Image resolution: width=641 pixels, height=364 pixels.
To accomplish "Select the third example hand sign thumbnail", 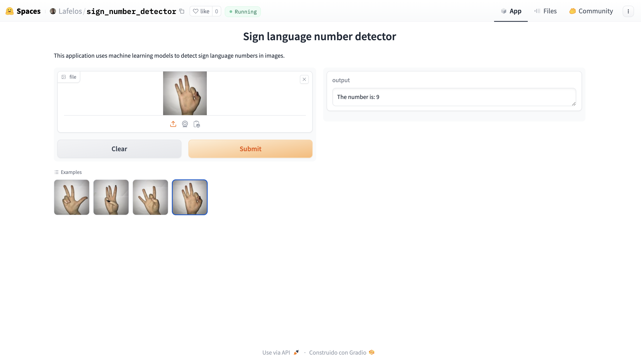I will (150, 197).
